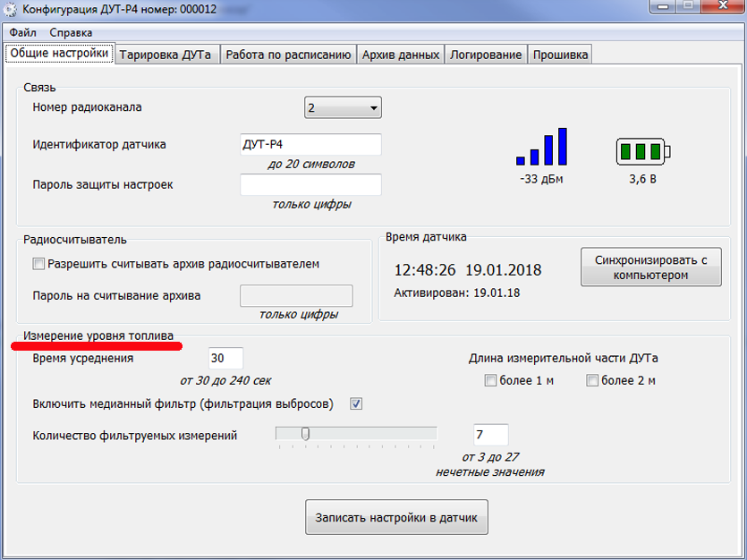Tick the 'более 1 м' checkbox
The image size is (747, 560).
coord(490,380)
